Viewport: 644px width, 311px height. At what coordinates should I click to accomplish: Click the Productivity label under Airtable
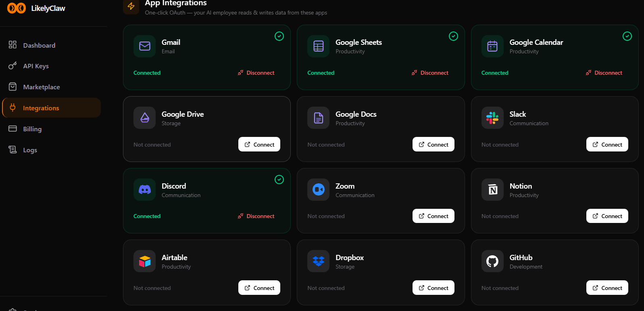click(176, 267)
